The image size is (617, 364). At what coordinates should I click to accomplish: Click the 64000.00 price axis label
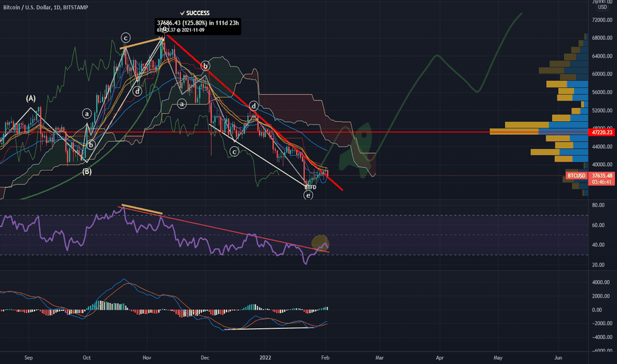tap(602, 56)
